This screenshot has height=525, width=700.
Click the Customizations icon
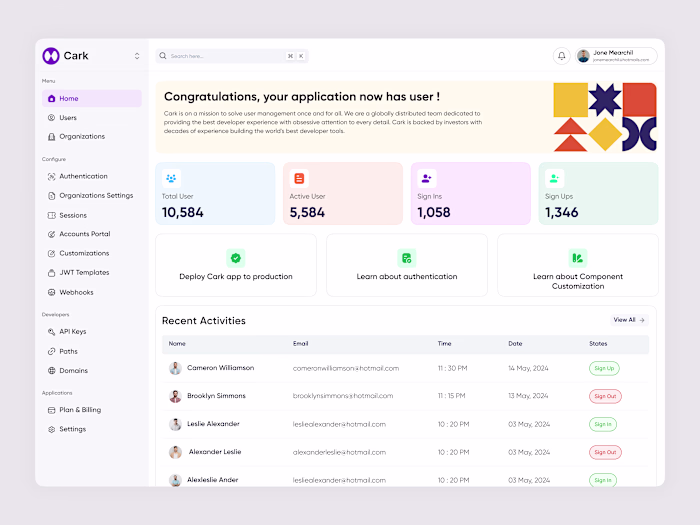tap(51, 253)
